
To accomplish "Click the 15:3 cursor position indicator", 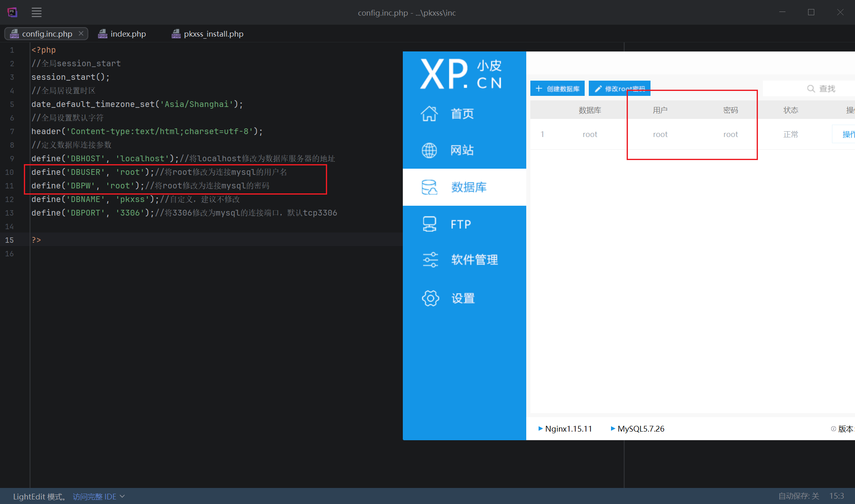I will click(836, 496).
